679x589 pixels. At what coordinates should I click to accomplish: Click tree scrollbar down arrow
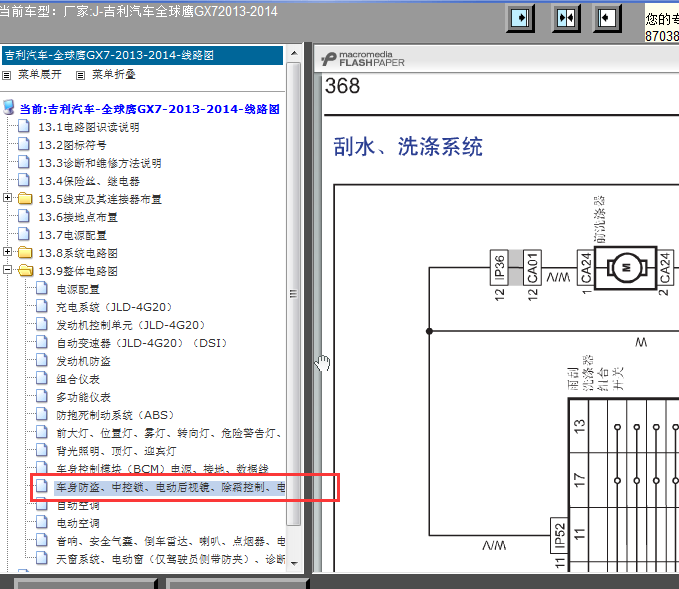click(294, 563)
